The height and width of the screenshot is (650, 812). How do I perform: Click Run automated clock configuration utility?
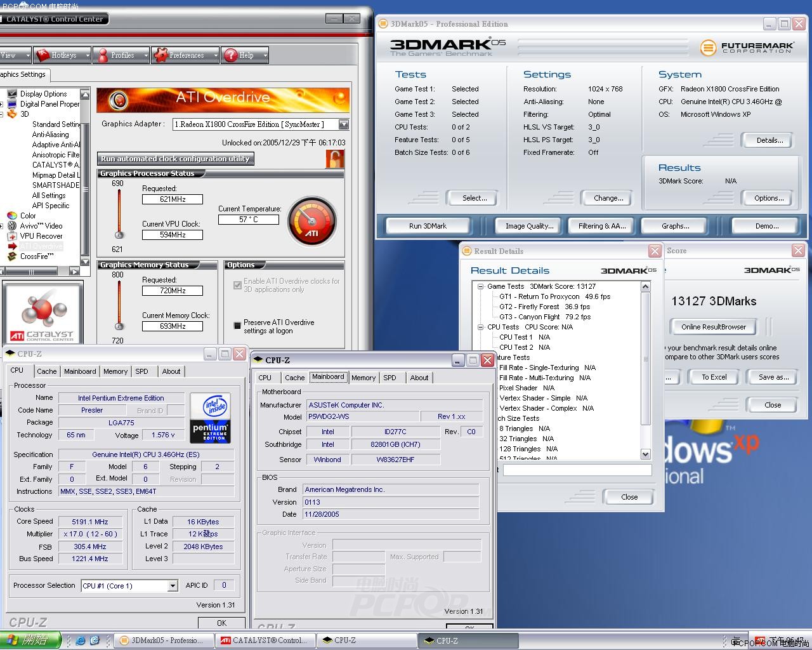pyautogui.click(x=176, y=159)
